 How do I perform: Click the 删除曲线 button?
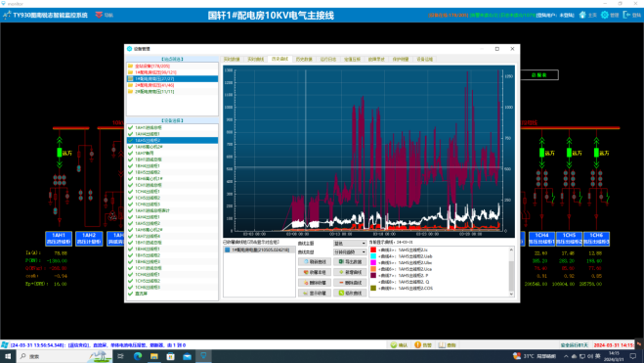350,283
